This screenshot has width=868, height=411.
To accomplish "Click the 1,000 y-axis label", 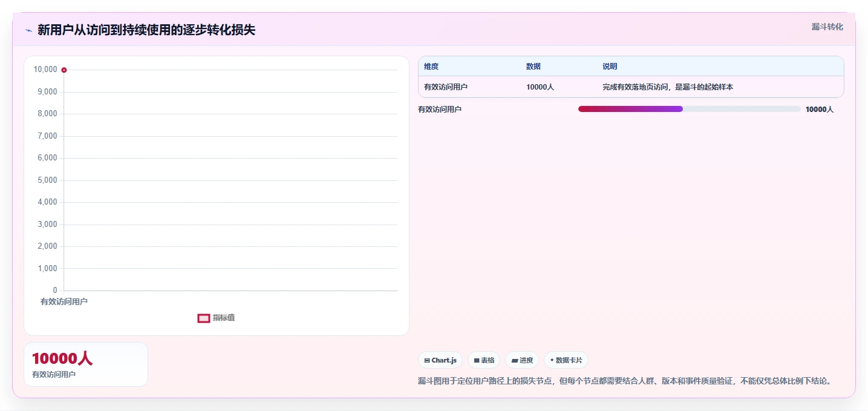I will point(47,269).
